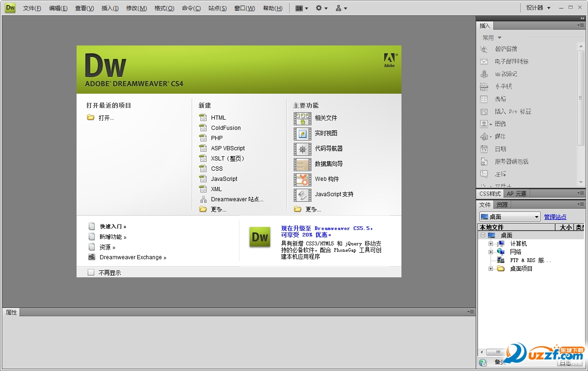Switch to the CSS样式 tab
Screen dimensions: 588x371
coord(490,194)
